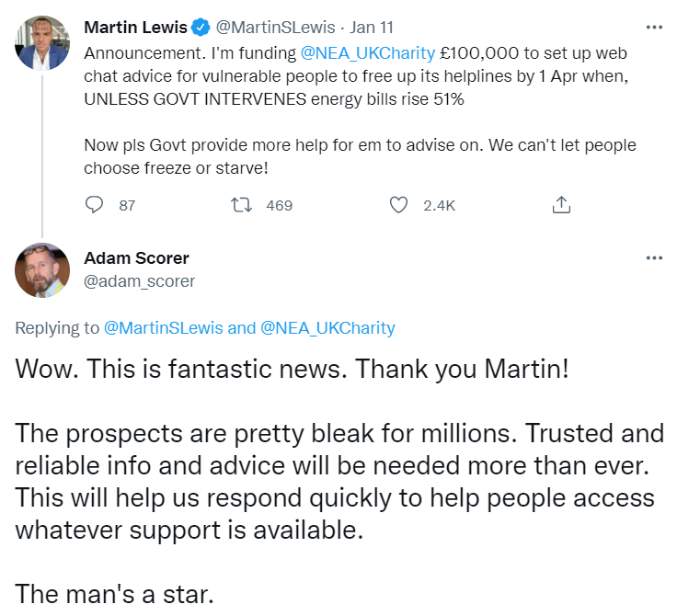Click the Adam Scorer display name

(136, 258)
